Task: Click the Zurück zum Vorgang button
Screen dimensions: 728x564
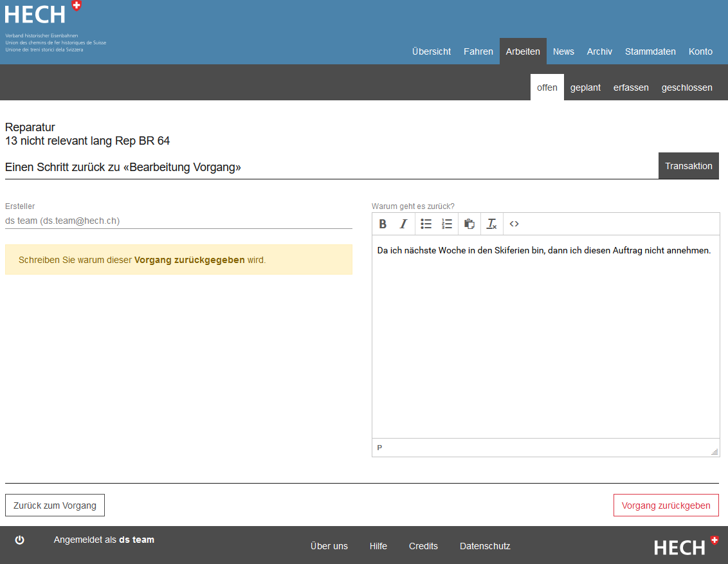Action: click(x=55, y=505)
